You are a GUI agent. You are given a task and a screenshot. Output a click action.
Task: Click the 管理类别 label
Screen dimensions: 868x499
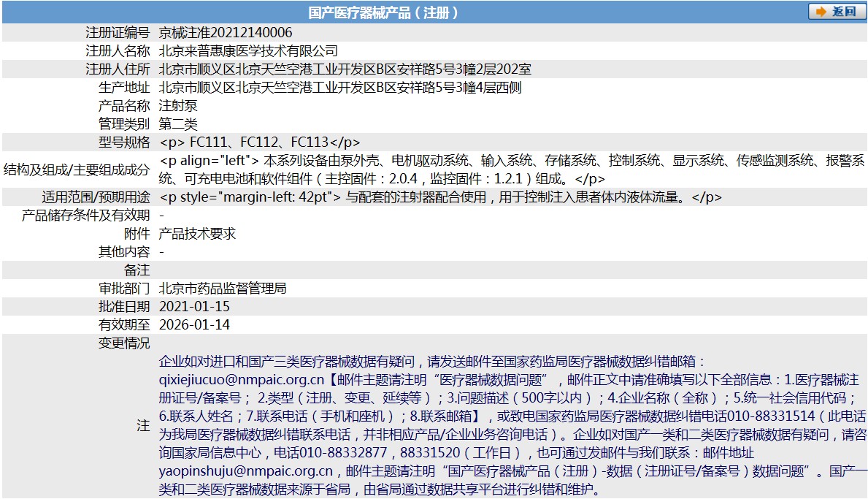pyautogui.click(x=124, y=124)
